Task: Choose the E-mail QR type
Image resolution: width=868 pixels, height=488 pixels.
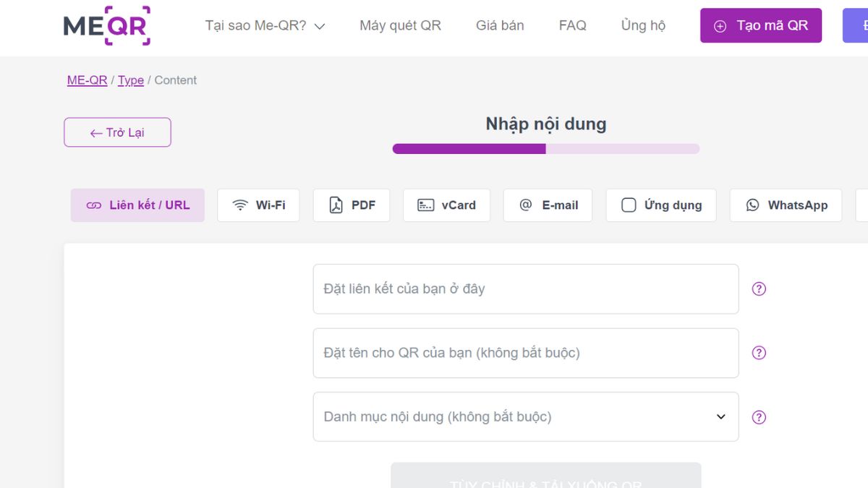Action: click(x=548, y=205)
